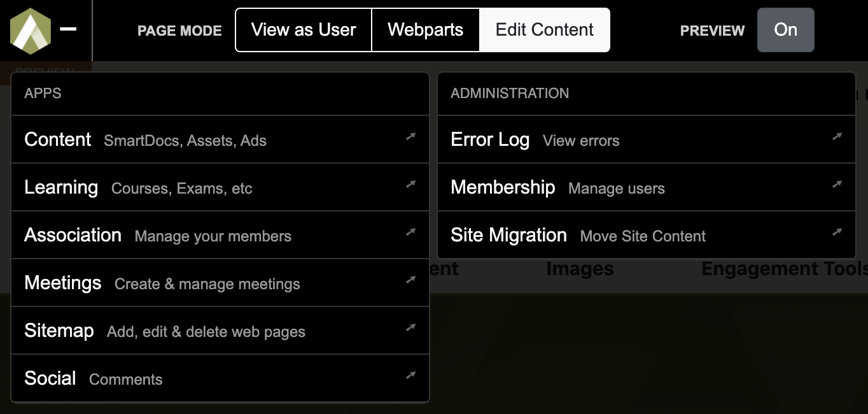Click the 'View errors' description text
This screenshot has width=868, height=414.
point(581,141)
